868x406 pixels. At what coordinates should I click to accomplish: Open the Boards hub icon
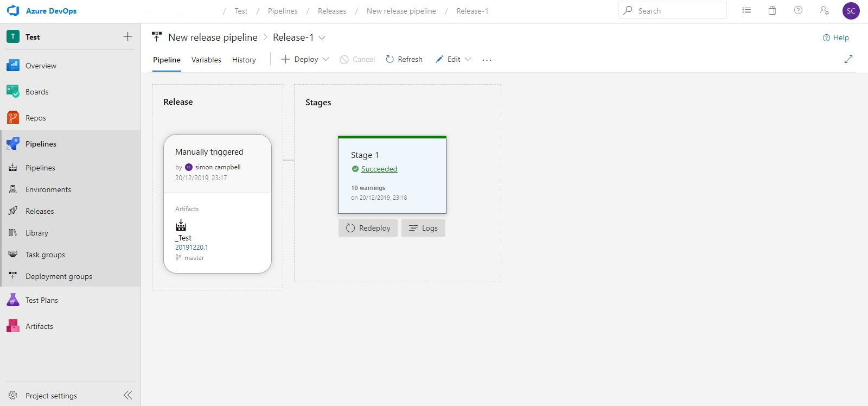(13, 92)
